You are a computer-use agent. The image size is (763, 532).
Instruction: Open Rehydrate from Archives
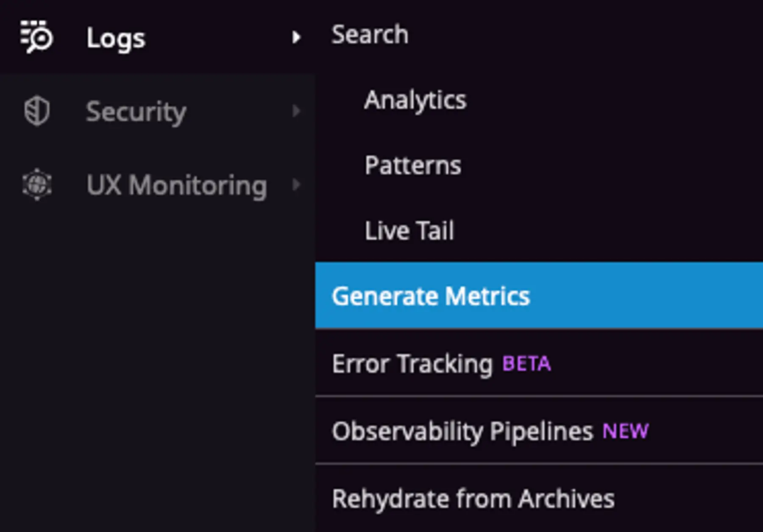tap(473, 499)
